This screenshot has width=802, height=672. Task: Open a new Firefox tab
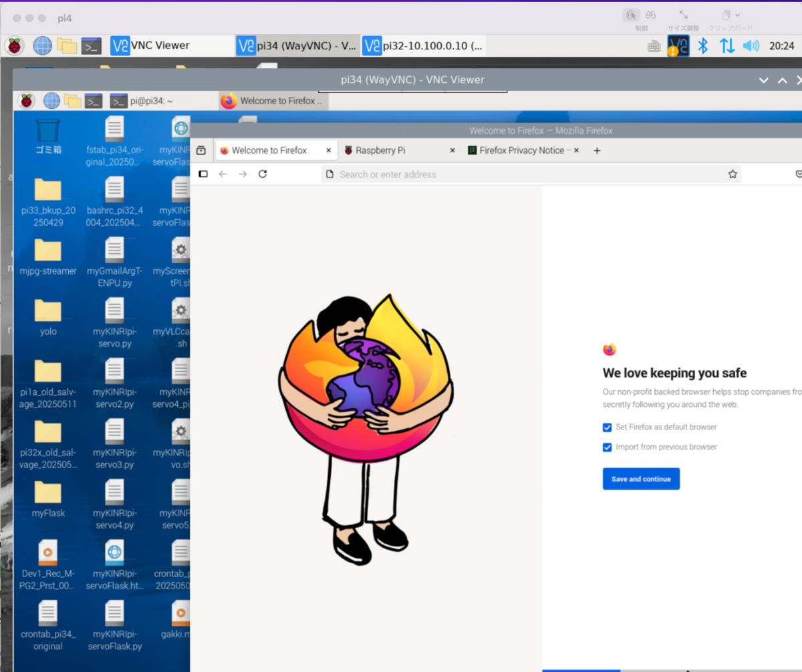[597, 151]
